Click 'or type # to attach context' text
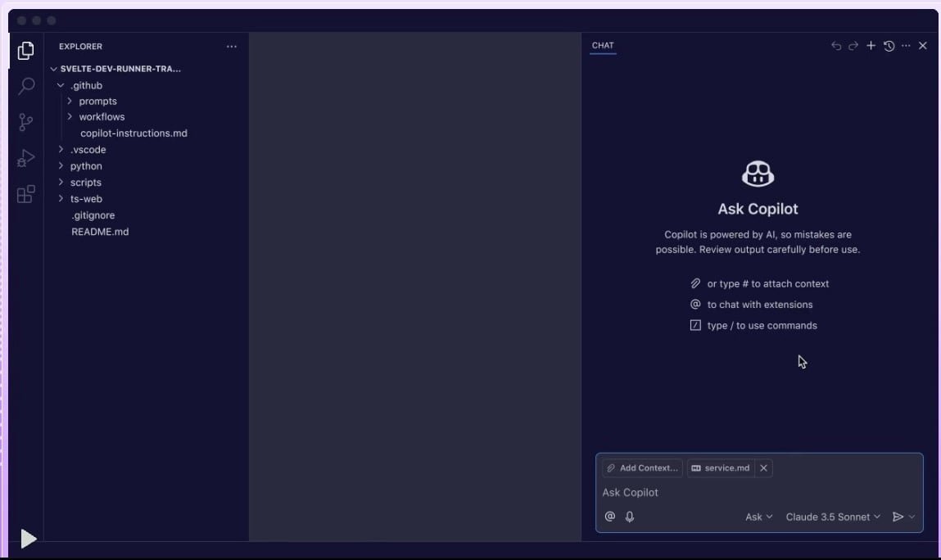The height and width of the screenshot is (560, 941). [x=768, y=283]
